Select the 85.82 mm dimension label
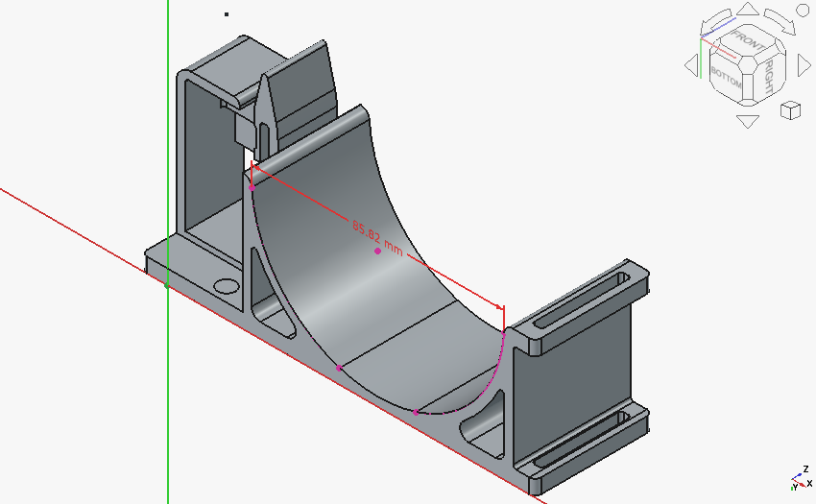 [x=377, y=238]
